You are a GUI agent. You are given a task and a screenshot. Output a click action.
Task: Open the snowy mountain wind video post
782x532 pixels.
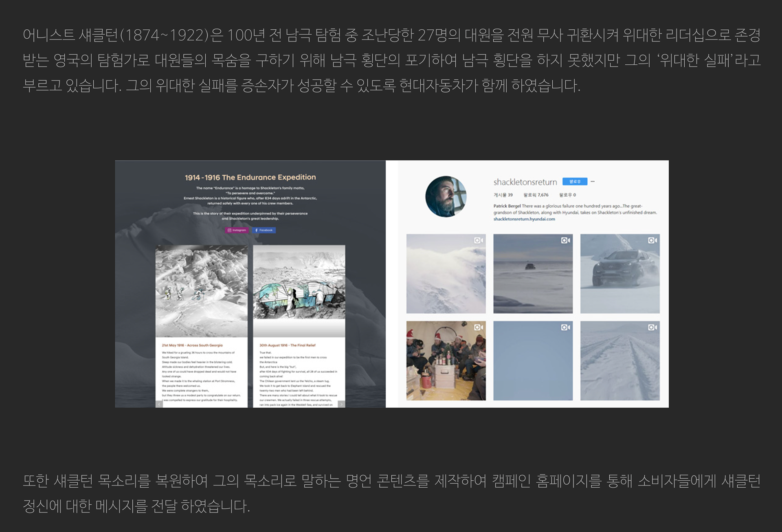click(446, 274)
